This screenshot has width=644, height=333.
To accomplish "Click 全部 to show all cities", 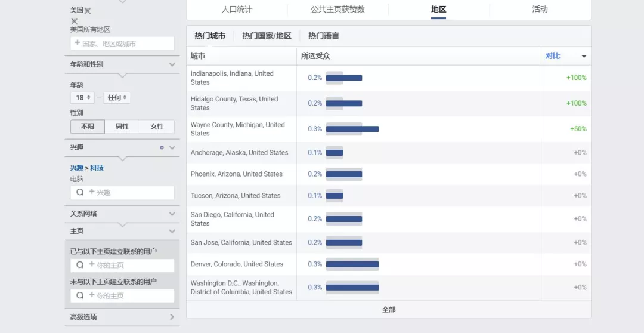I will pos(389,310).
